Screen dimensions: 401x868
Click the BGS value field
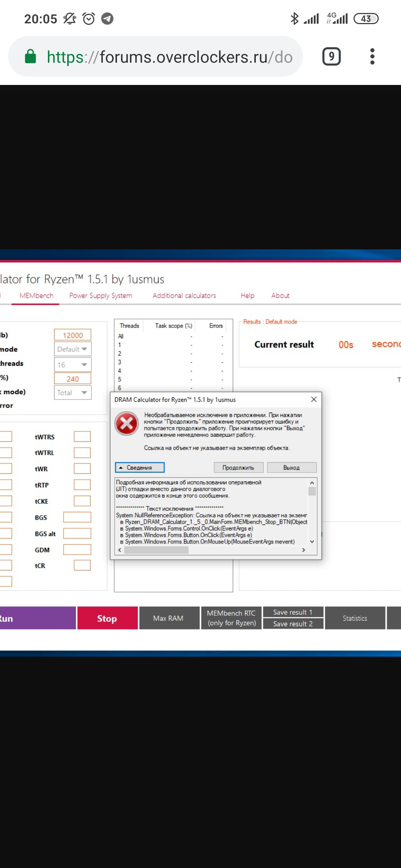pyautogui.click(x=77, y=517)
